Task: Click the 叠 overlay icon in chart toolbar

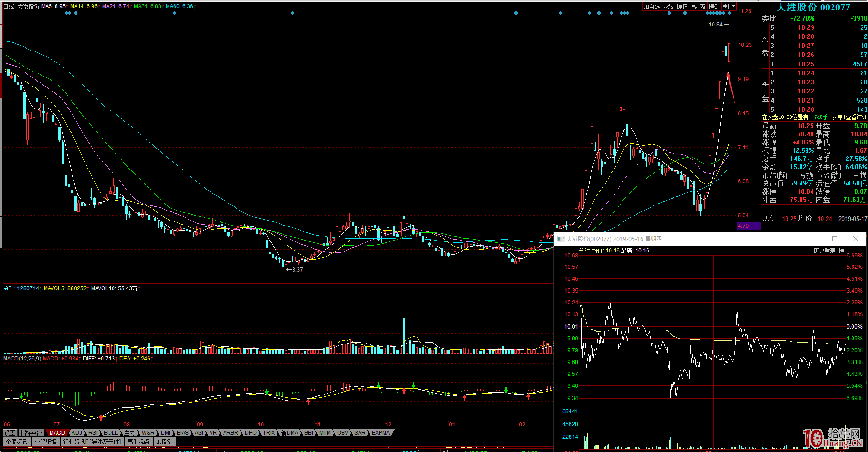Action: tap(694, 6)
